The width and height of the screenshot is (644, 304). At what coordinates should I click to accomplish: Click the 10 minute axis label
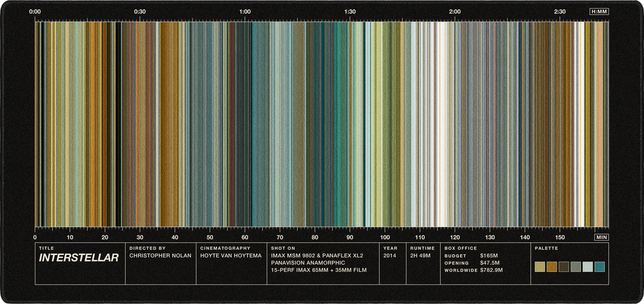[x=70, y=237]
